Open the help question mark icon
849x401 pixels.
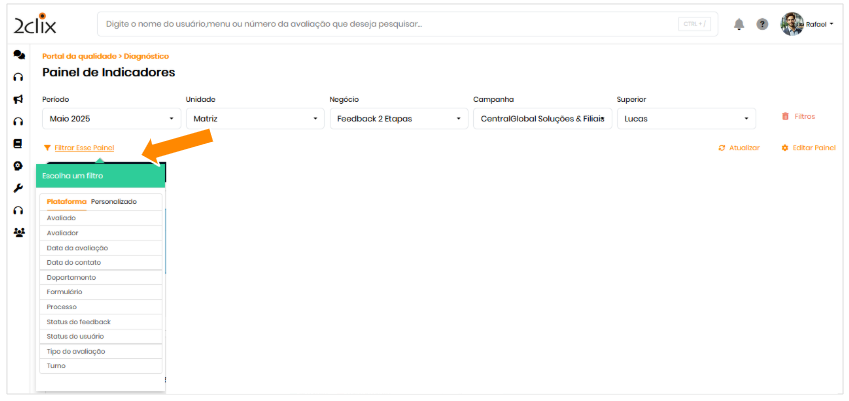click(x=762, y=24)
